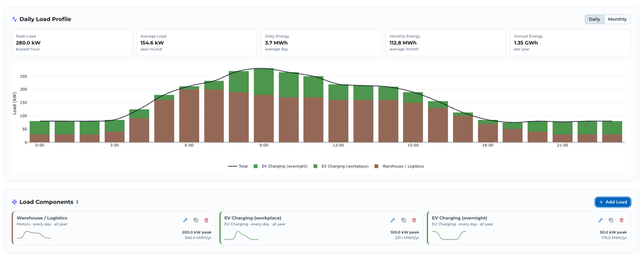The height and width of the screenshot is (257, 644).
Task: Click the 176.5 MWh/yr value
Action: tap(614, 238)
